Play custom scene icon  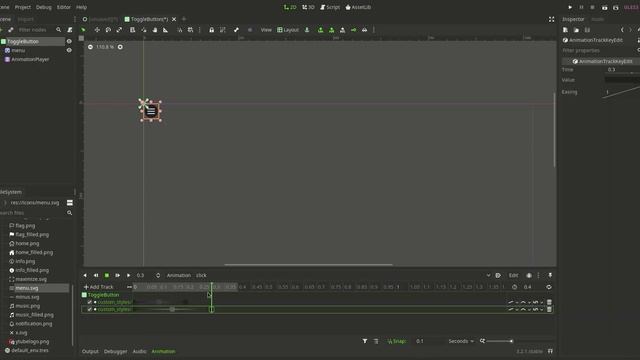616,7
